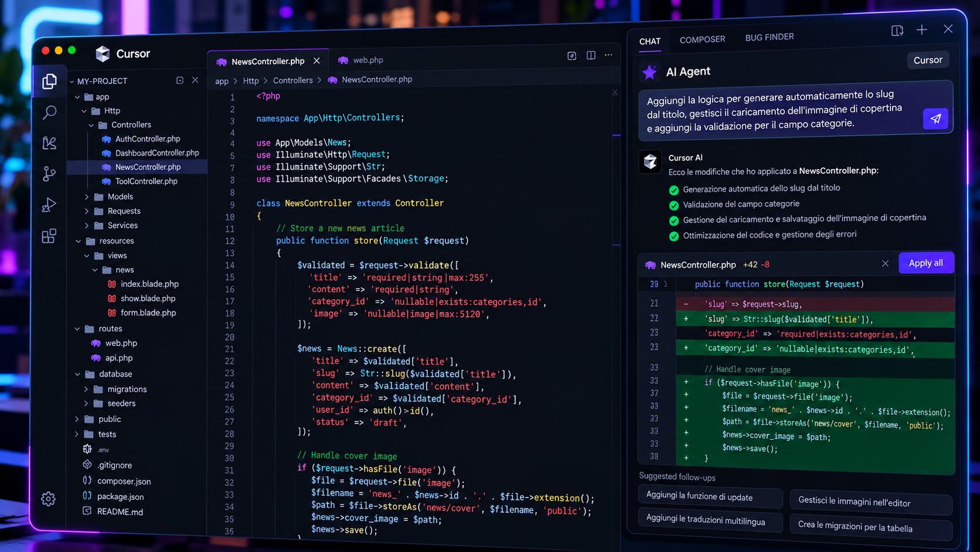The image size is (980, 552).
Task: Click 'Gestisci le immagini nell'editor' suggestion
Action: click(x=871, y=502)
